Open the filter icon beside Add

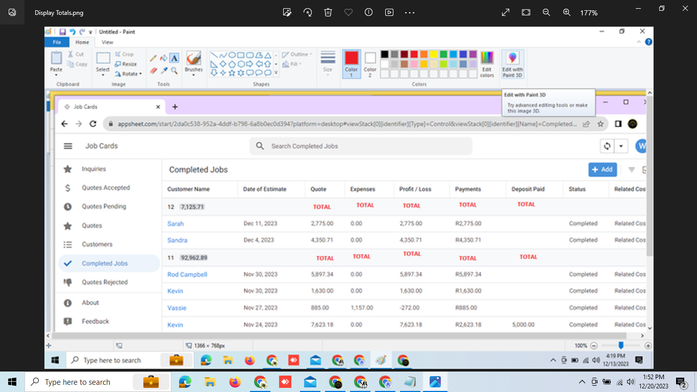[631, 169]
